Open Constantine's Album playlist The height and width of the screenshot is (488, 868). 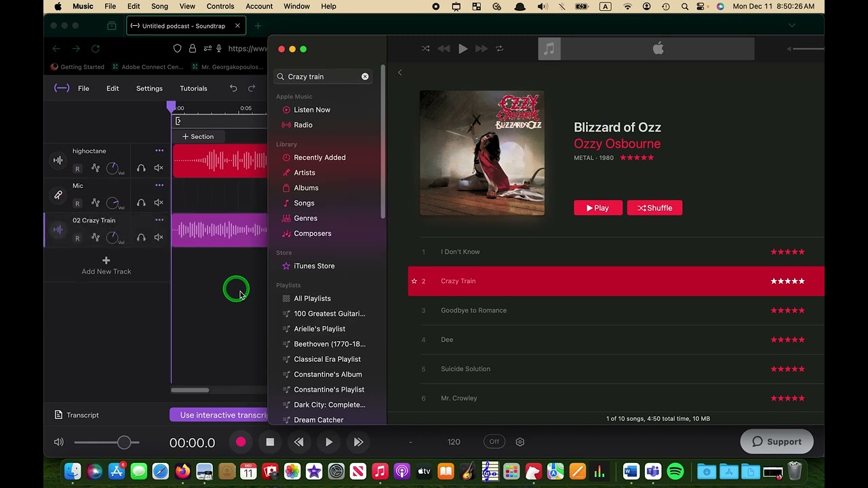[x=328, y=374]
